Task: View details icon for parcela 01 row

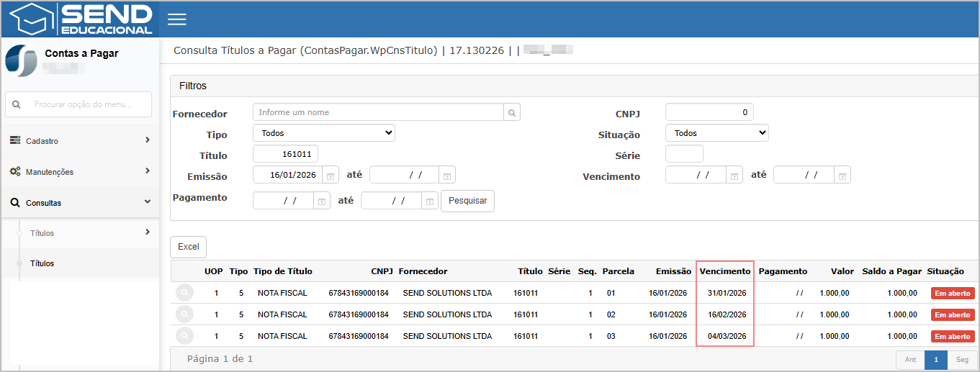Action: (x=185, y=293)
